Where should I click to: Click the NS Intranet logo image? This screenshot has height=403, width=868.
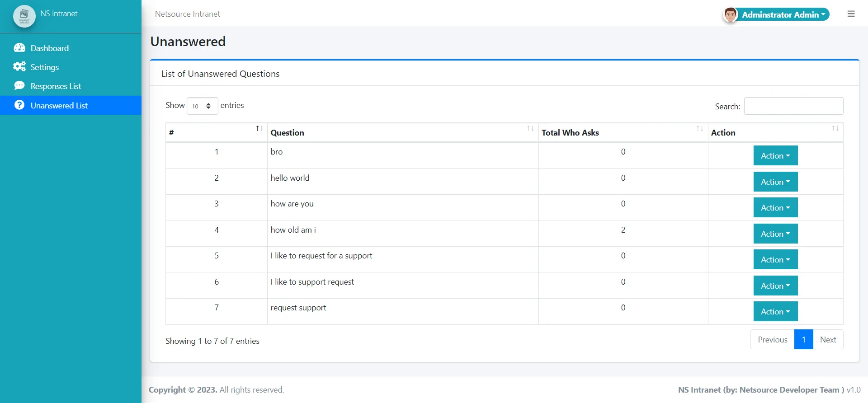pyautogui.click(x=24, y=16)
